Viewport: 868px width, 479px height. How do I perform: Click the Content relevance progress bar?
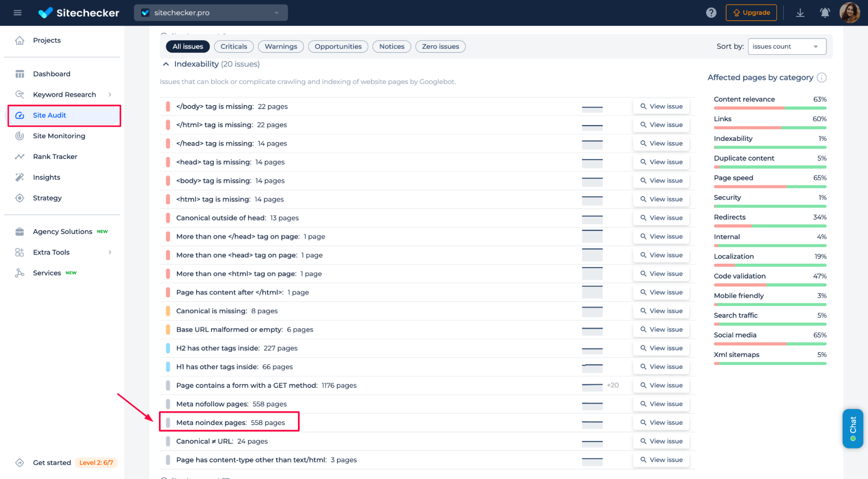(770, 108)
